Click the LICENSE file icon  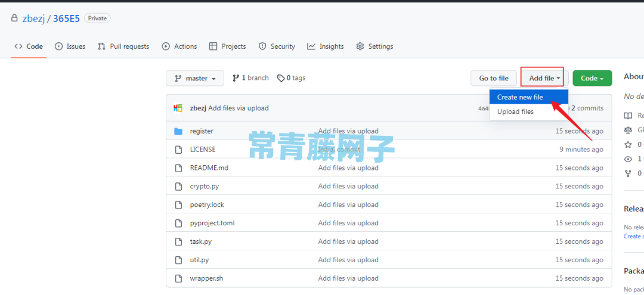178,150
